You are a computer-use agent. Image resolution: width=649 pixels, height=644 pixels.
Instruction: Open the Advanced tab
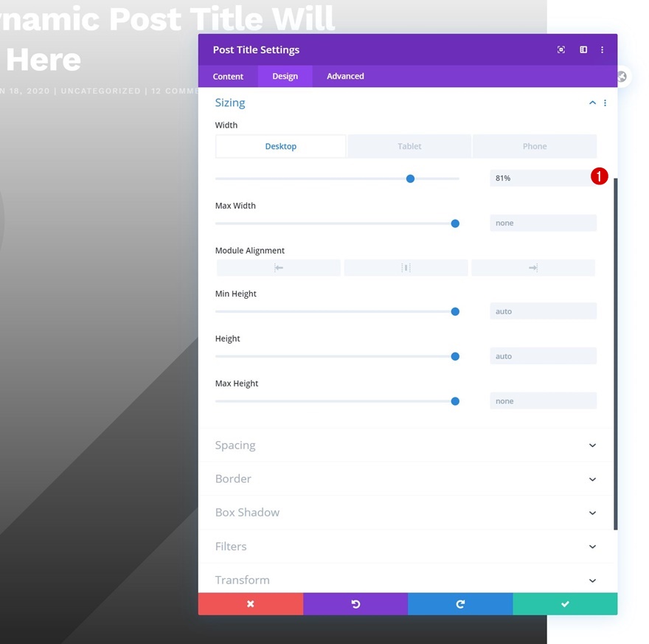(x=345, y=76)
